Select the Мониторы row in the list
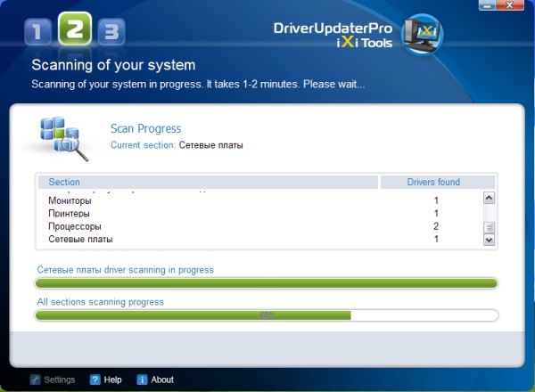Image resolution: width=535 pixels, height=392 pixels. (x=70, y=201)
